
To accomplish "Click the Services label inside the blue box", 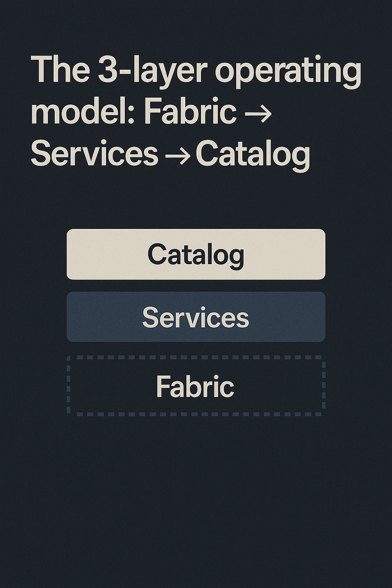I will click(x=196, y=318).
